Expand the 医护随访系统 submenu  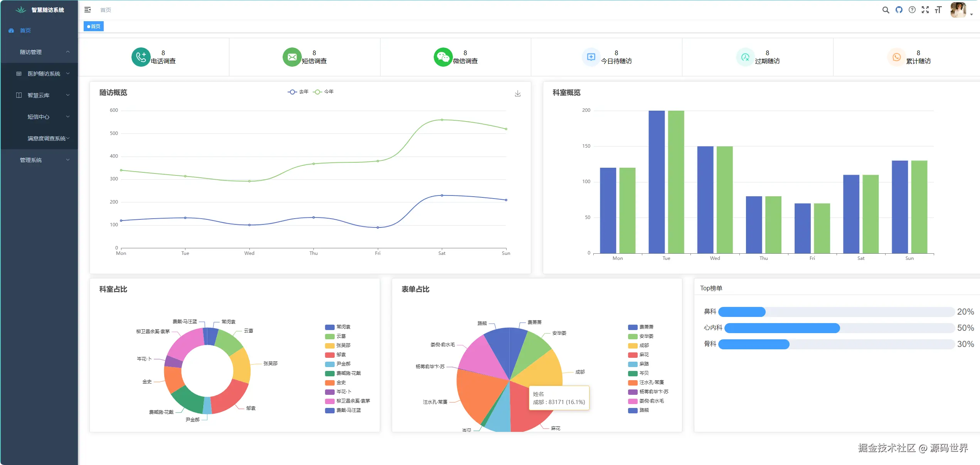[43, 74]
